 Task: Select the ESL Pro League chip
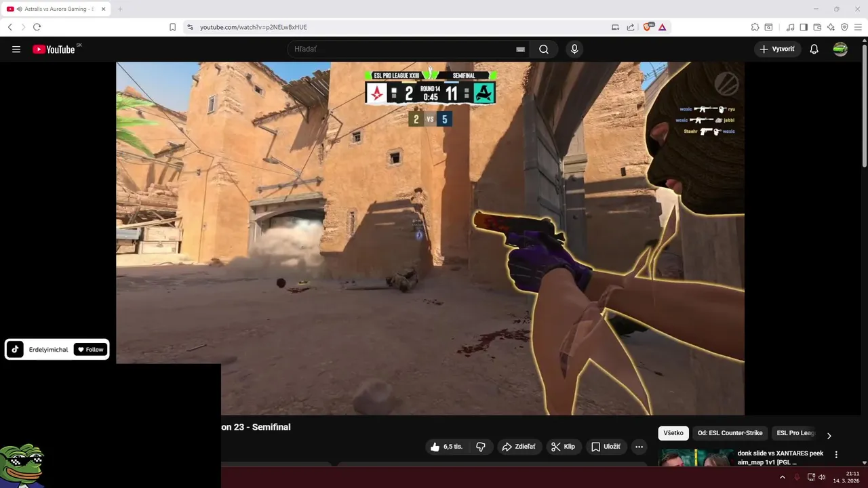[x=795, y=433]
